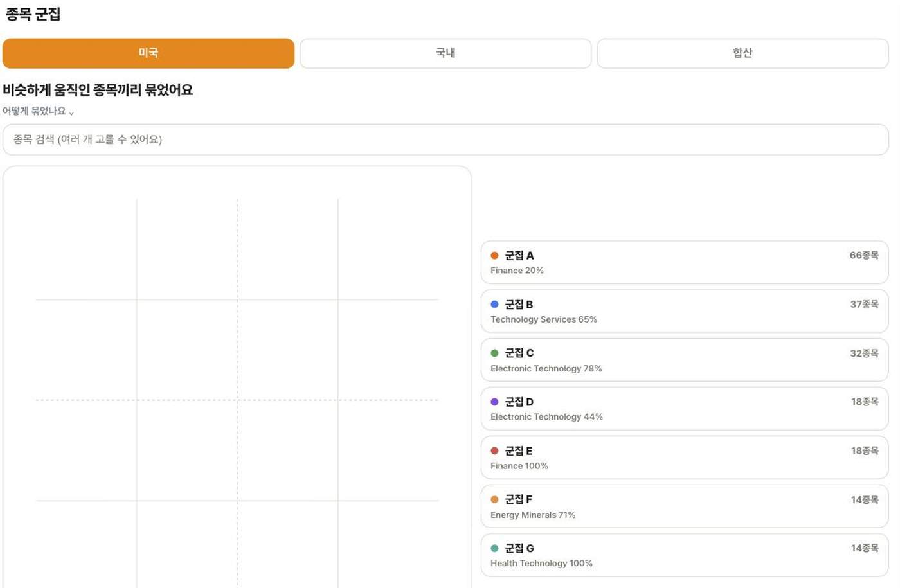Click the green dot of 군집 C
This screenshot has height=588, width=900.
[x=494, y=353]
